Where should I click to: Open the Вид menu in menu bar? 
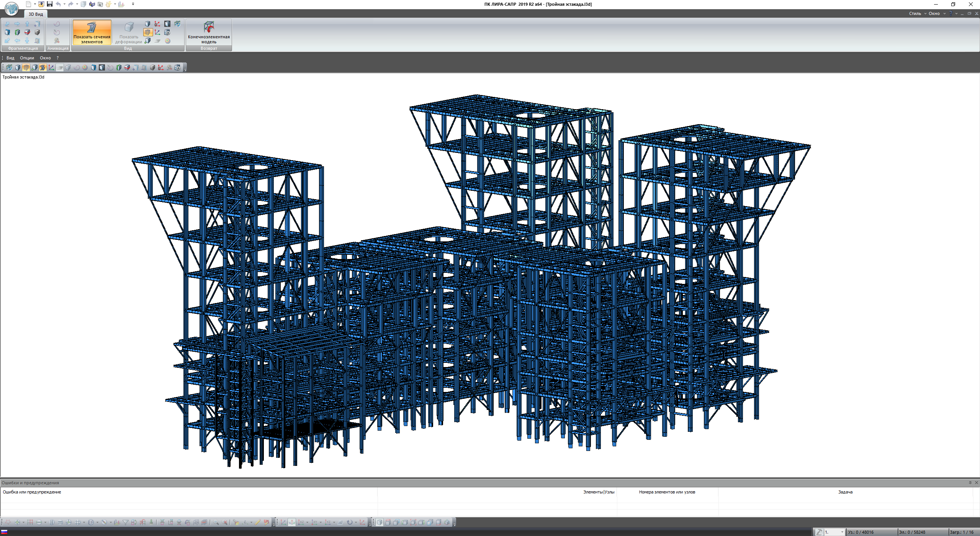tap(10, 58)
